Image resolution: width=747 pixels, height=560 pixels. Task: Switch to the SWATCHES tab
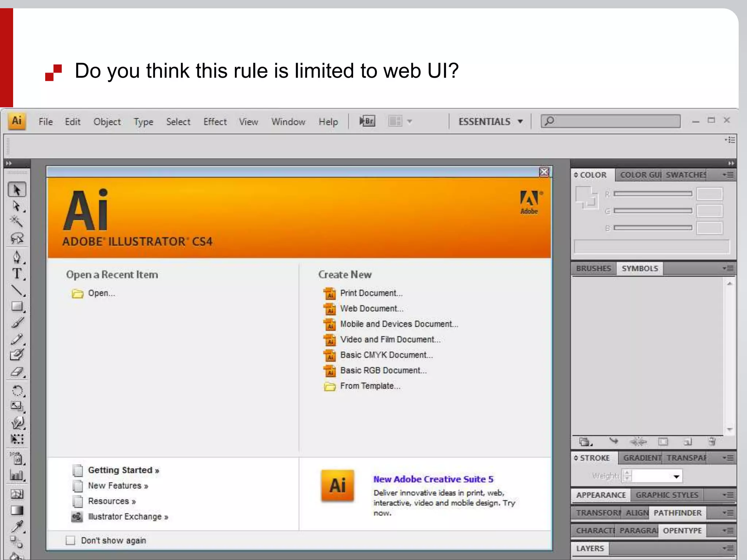point(685,175)
